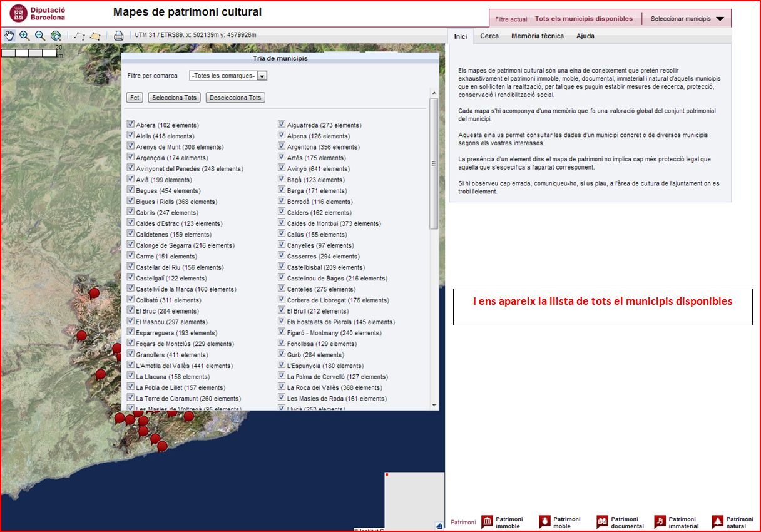The width and height of the screenshot is (761, 532).
Task: Select the measure distance line tool
Action: [79, 36]
